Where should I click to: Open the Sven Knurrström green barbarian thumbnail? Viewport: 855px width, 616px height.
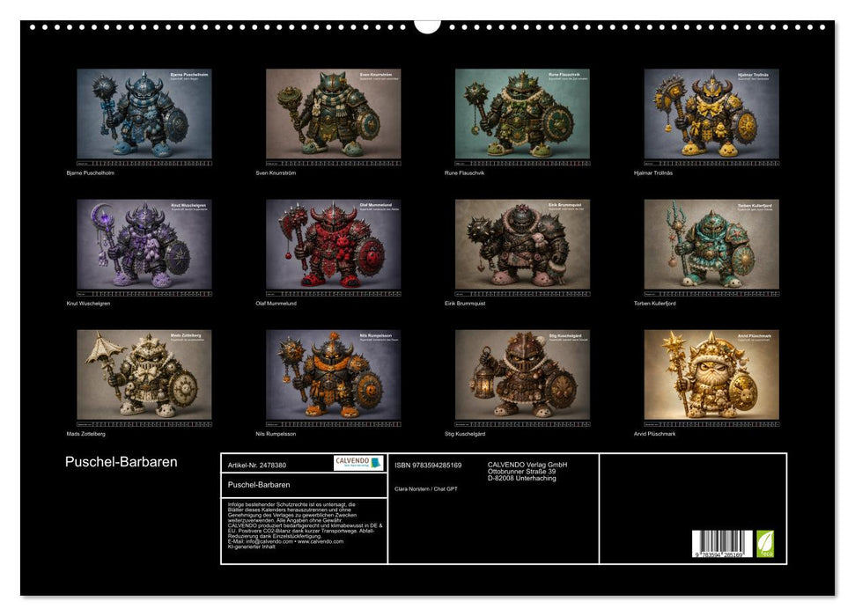pyautogui.click(x=333, y=117)
